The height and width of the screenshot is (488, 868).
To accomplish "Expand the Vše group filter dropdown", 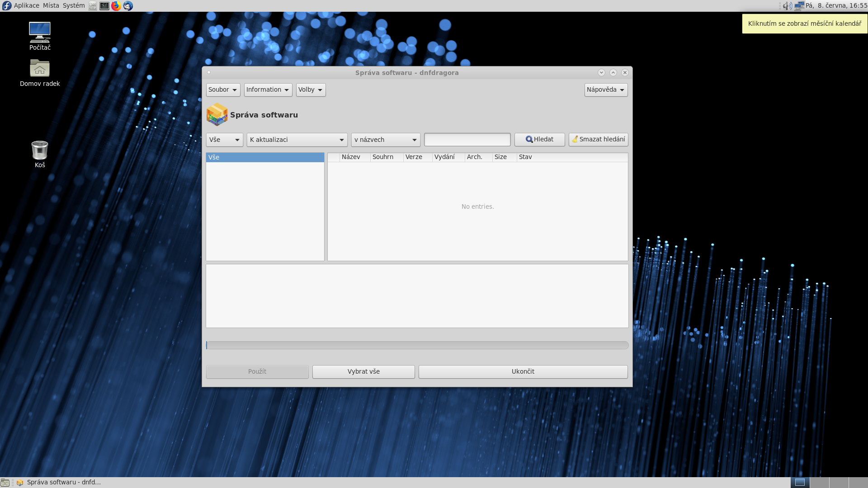I will (x=224, y=140).
